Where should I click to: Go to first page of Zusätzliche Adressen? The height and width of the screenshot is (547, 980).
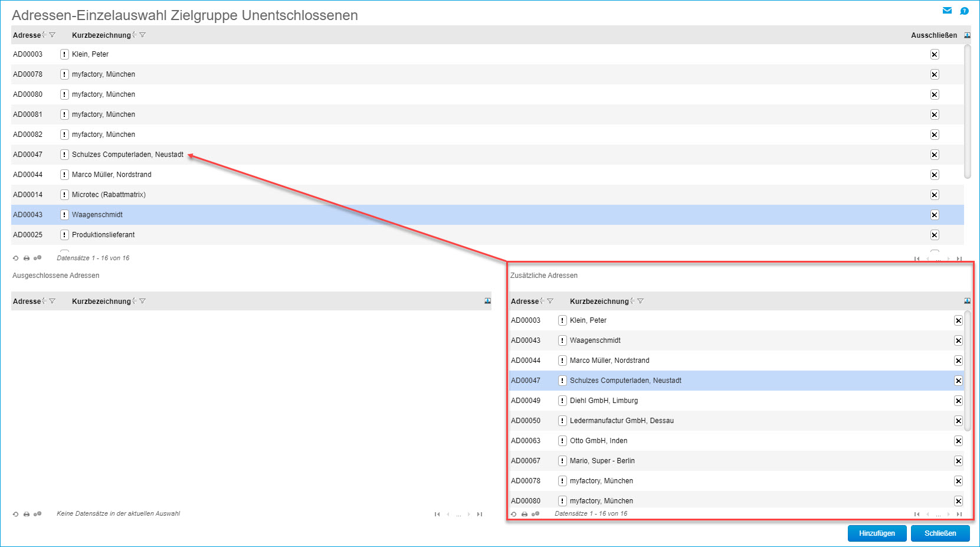tap(917, 514)
